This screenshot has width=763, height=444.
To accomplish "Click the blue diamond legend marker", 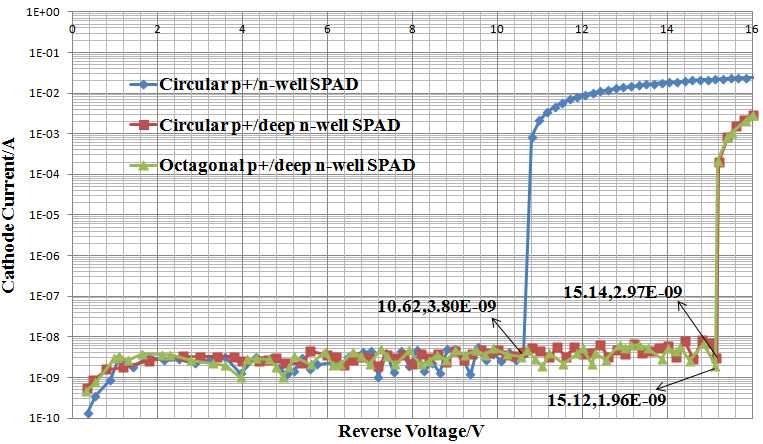I will (144, 84).
